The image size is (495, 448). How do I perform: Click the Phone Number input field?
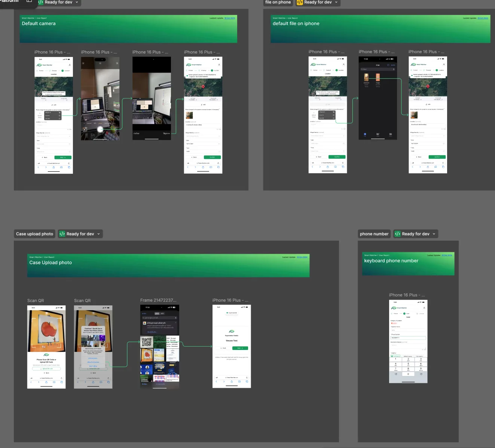[x=408, y=338]
